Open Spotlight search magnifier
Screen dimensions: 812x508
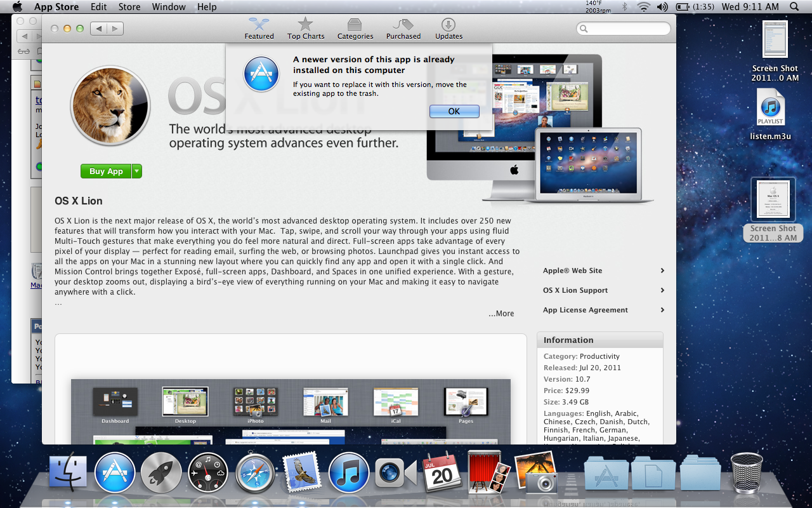coord(794,6)
